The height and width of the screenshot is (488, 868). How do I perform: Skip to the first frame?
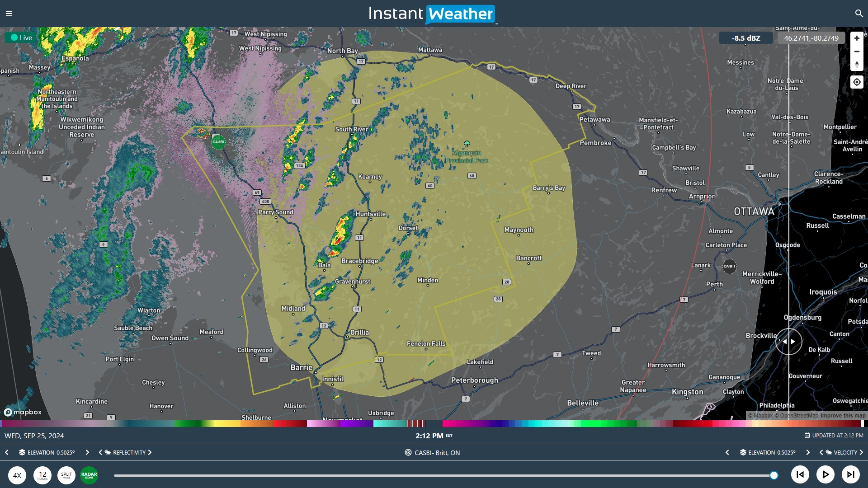[x=800, y=474]
